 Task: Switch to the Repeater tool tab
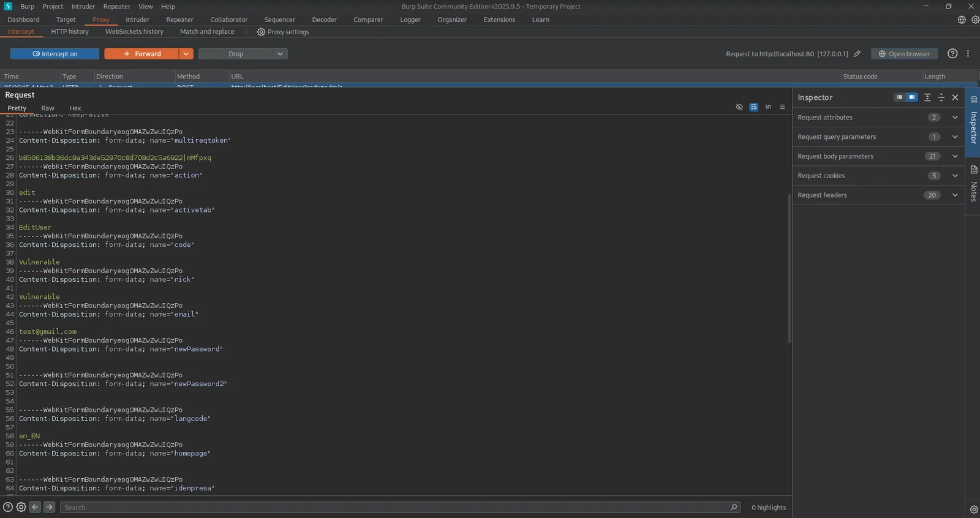tap(179, 20)
